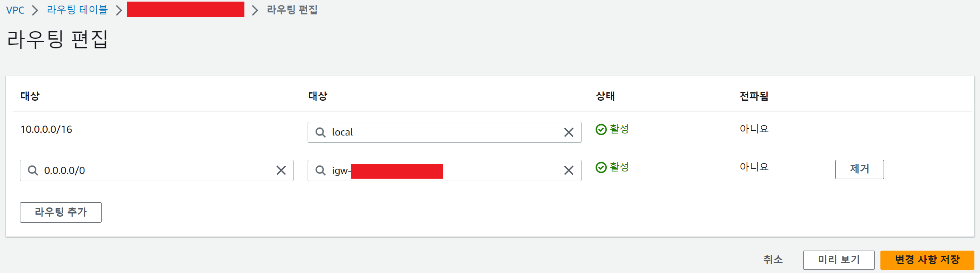Click breadcrumb chevron after VPC
This screenshot has width=980, height=273.
pyautogui.click(x=35, y=10)
